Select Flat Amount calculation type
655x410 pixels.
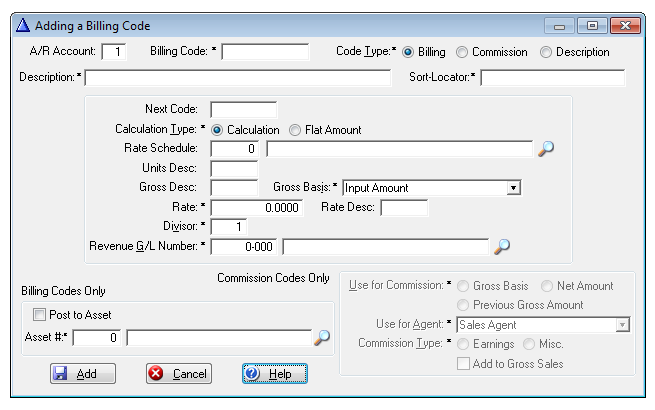(295, 130)
